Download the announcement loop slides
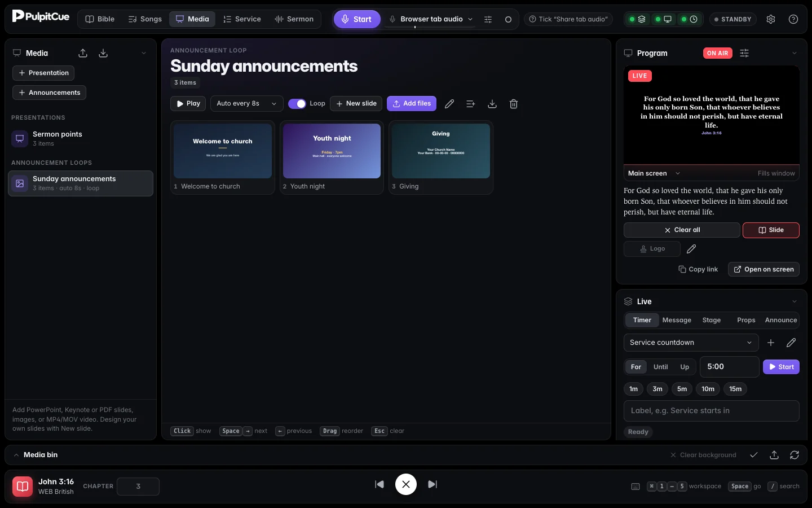Viewport: 812px width, 508px height. (492, 104)
